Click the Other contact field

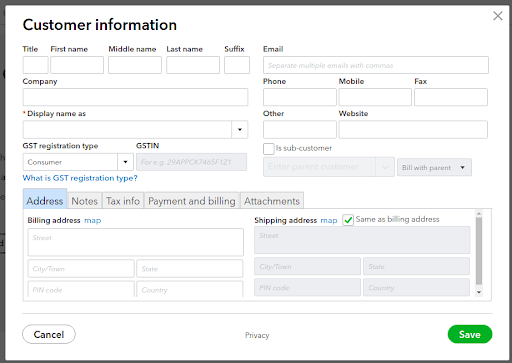[x=300, y=129]
